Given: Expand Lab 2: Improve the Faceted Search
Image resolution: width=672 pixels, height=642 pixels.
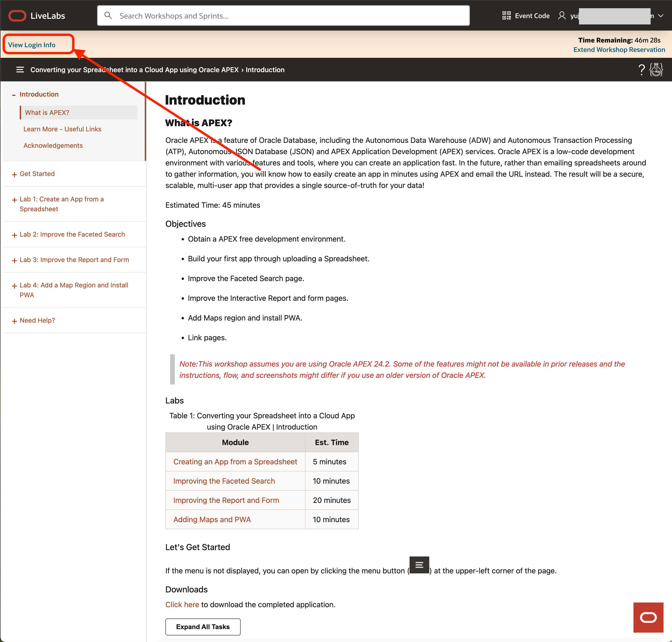Looking at the screenshot, I should click(x=14, y=235).
